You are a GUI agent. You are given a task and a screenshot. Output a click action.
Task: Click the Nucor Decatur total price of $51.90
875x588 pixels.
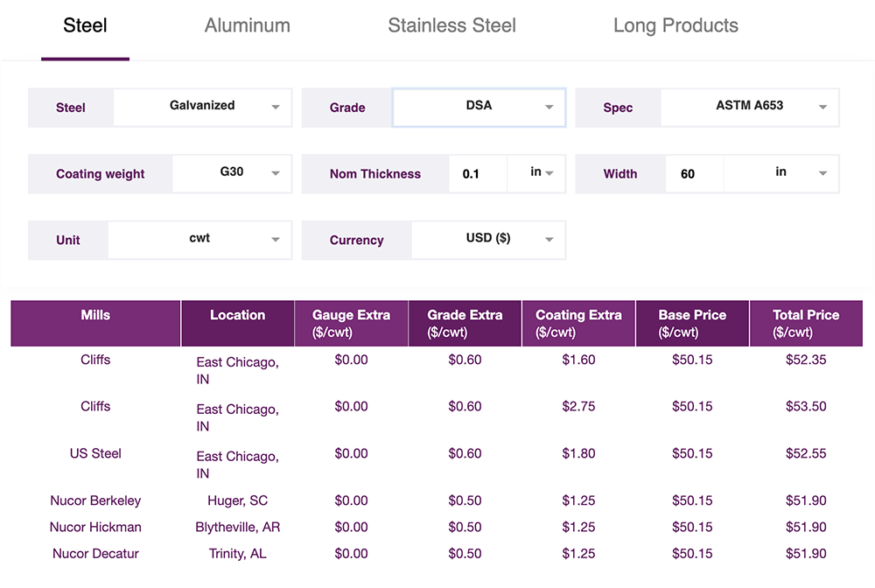coord(805,553)
